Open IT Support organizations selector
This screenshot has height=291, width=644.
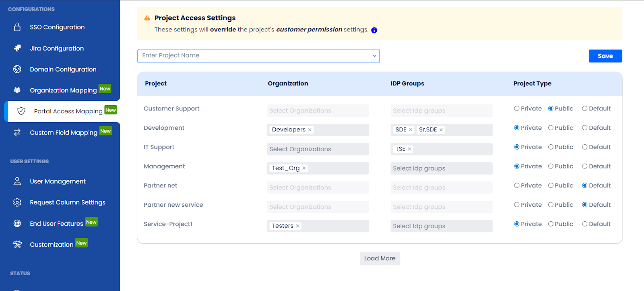coord(318,149)
